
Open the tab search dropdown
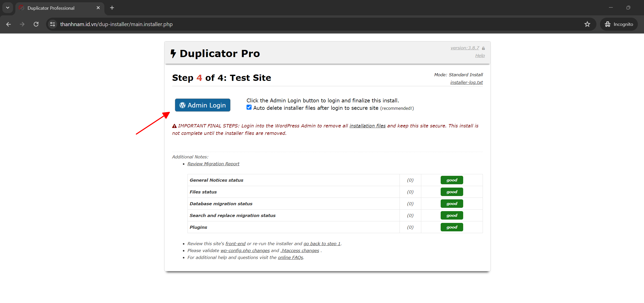(x=8, y=8)
